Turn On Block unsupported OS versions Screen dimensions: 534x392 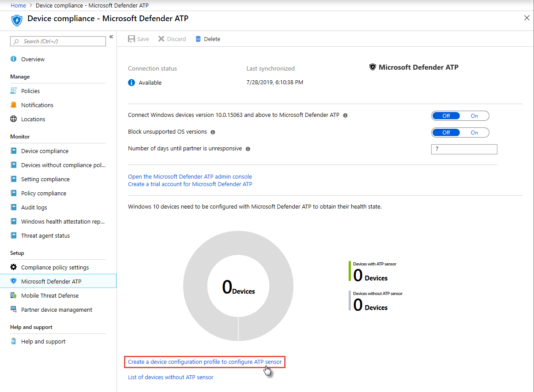click(x=474, y=132)
